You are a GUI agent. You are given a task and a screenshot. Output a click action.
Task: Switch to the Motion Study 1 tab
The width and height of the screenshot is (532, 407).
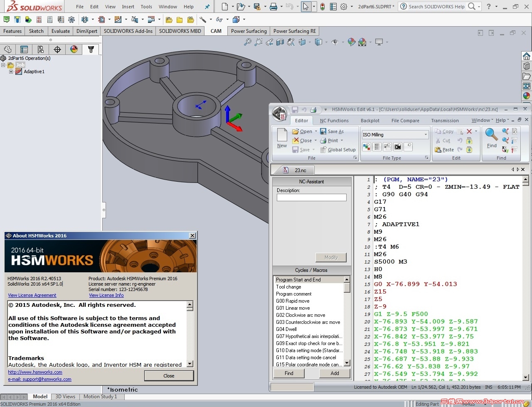click(x=100, y=397)
